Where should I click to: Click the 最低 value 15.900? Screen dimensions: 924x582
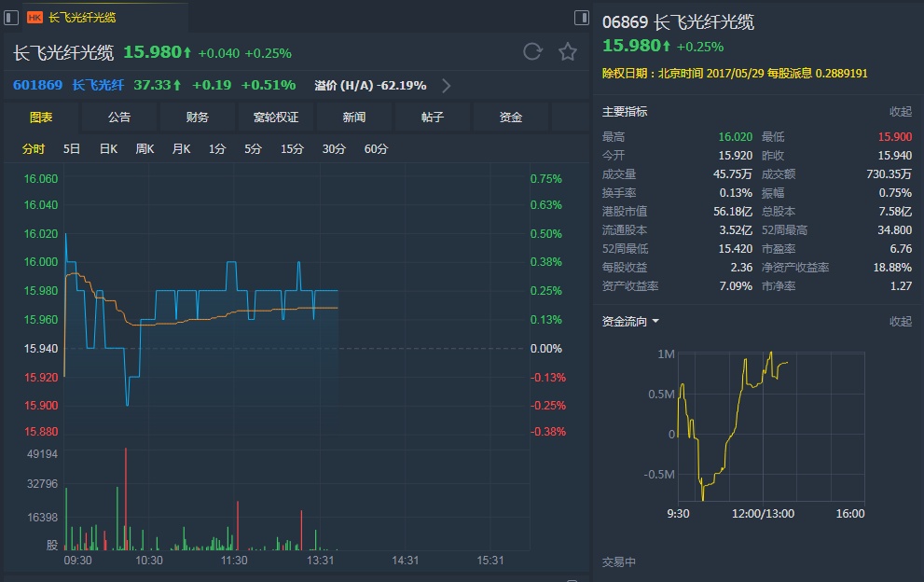(x=894, y=137)
